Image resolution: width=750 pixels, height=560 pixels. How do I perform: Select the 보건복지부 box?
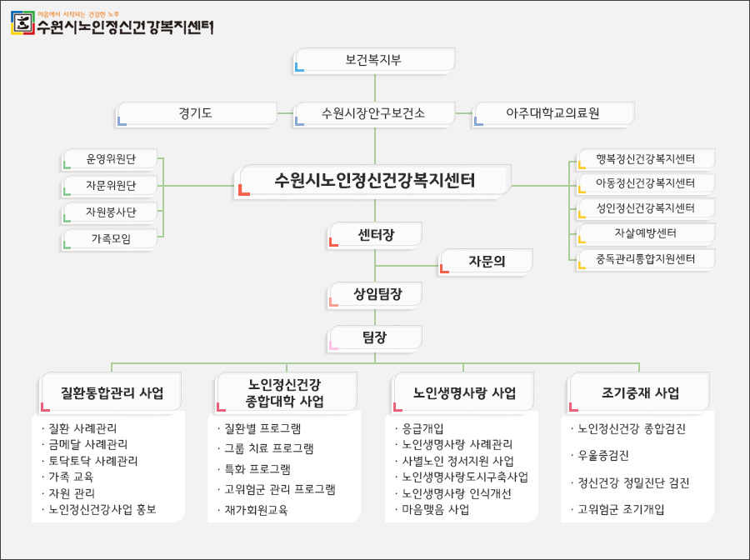[374, 60]
